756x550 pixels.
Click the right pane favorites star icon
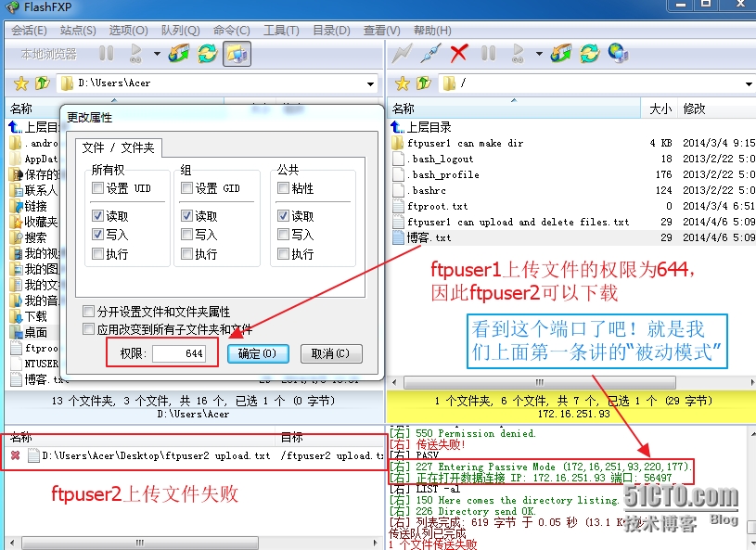click(402, 83)
